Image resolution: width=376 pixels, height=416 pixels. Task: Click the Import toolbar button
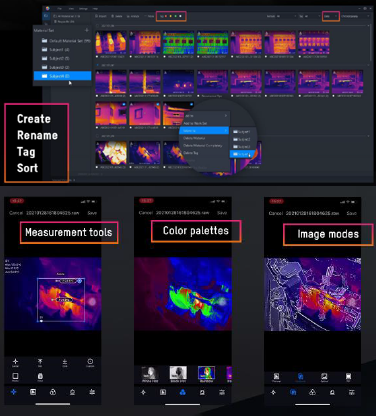(x=101, y=16)
